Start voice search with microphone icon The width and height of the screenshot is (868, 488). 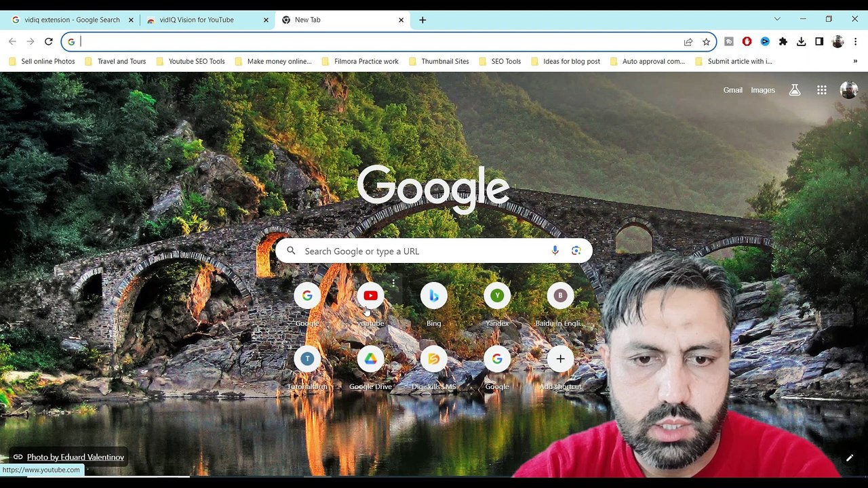(x=555, y=251)
